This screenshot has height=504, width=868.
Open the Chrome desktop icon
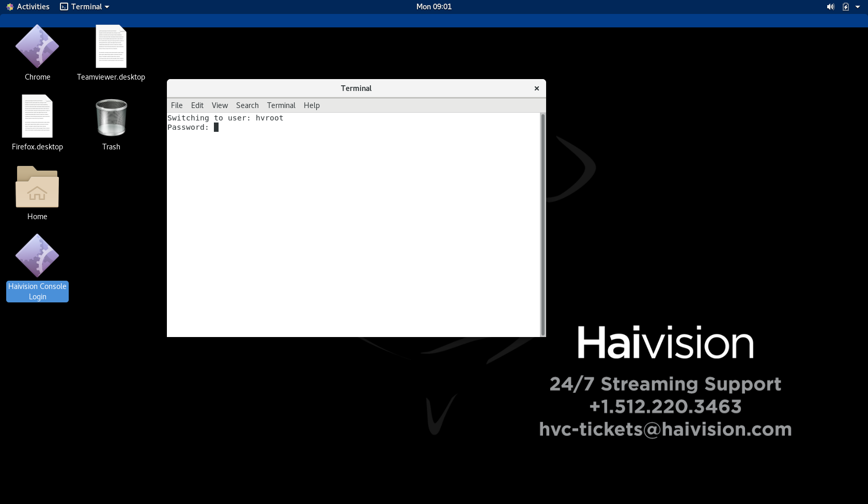pyautogui.click(x=37, y=47)
